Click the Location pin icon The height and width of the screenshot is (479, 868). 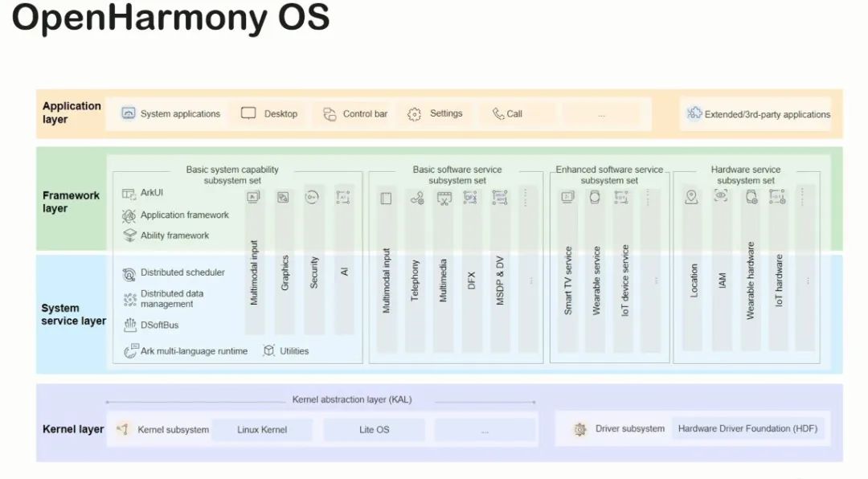(x=691, y=197)
